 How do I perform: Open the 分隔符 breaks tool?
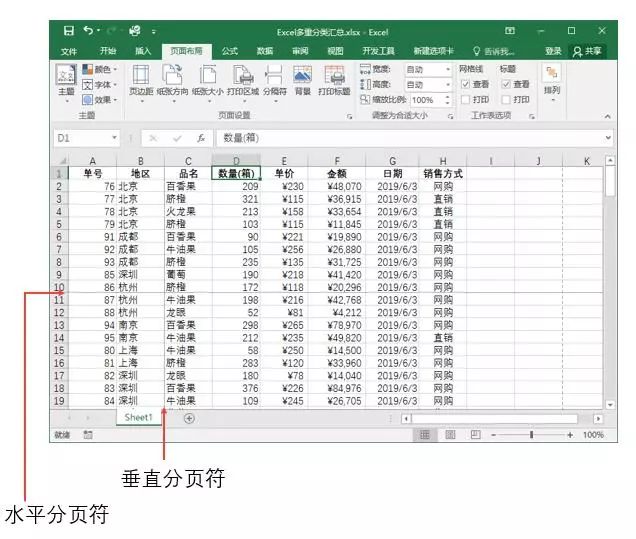273,78
